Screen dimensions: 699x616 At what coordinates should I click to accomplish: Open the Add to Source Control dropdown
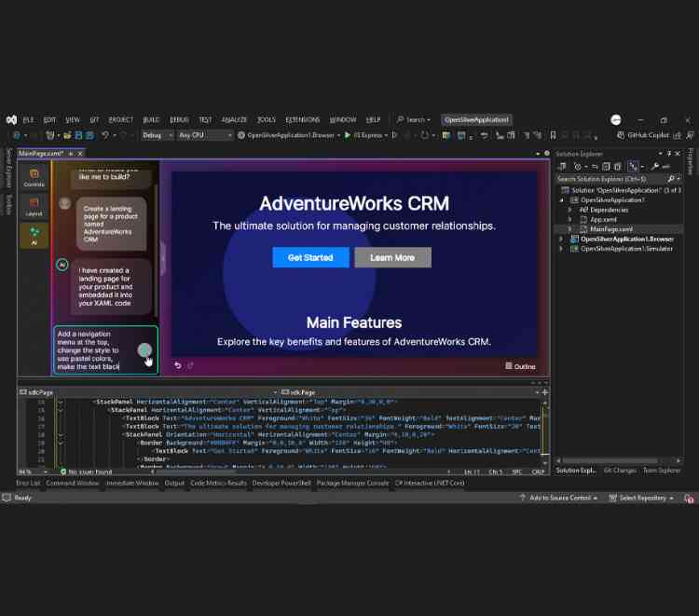click(559, 498)
